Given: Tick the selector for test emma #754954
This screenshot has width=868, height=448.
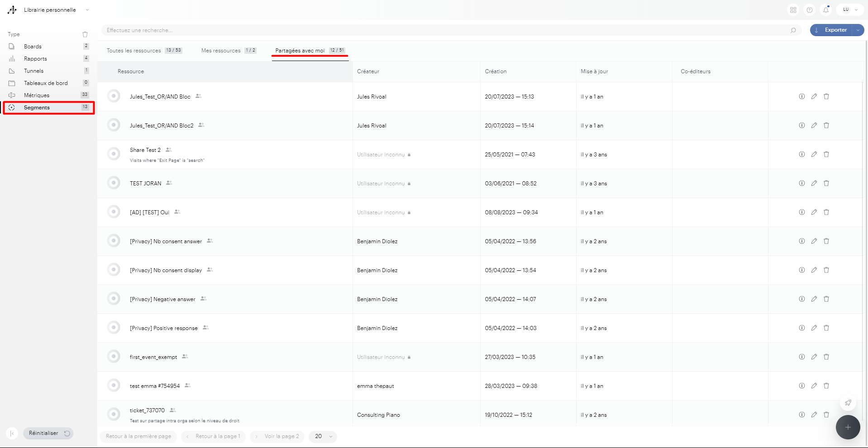Looking at the screenshot, I should click(x=114, y=385).
